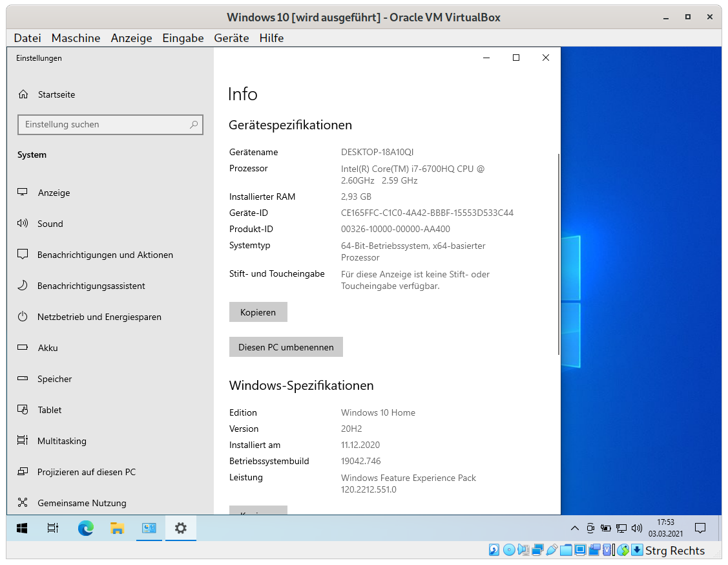
Task: Click the VirtualBox optical drive indicator
Action: tap(509, 551)
